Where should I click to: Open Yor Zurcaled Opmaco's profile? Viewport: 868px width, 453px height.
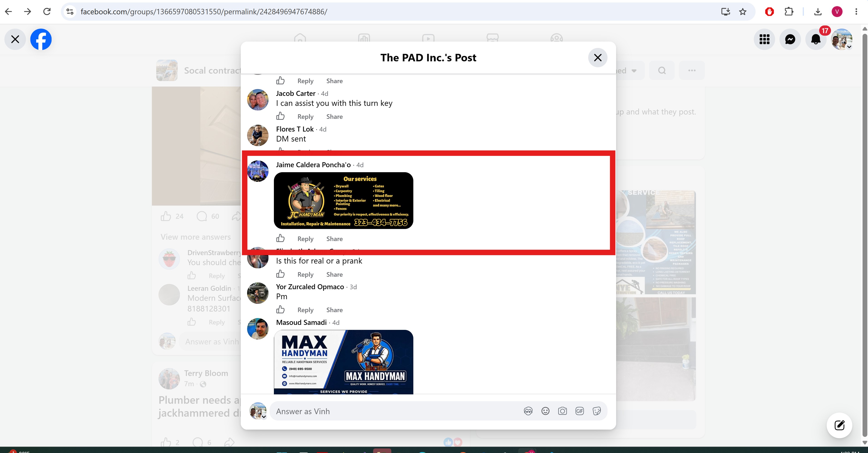[x=310, y=287]
